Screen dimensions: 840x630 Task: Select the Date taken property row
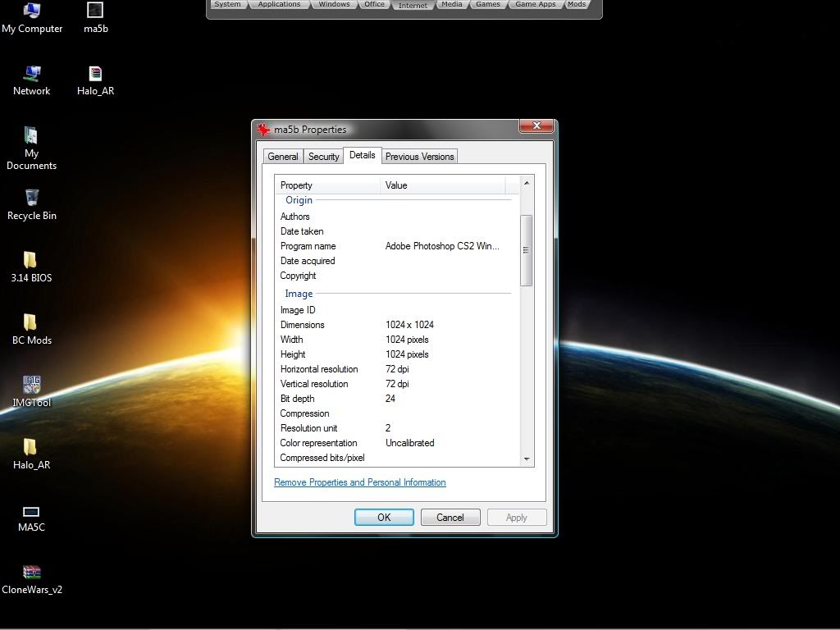click(x=396, y=231)
